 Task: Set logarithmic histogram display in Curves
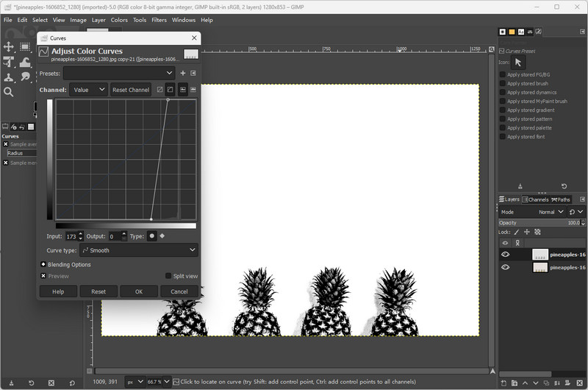[x=193, y=90]
